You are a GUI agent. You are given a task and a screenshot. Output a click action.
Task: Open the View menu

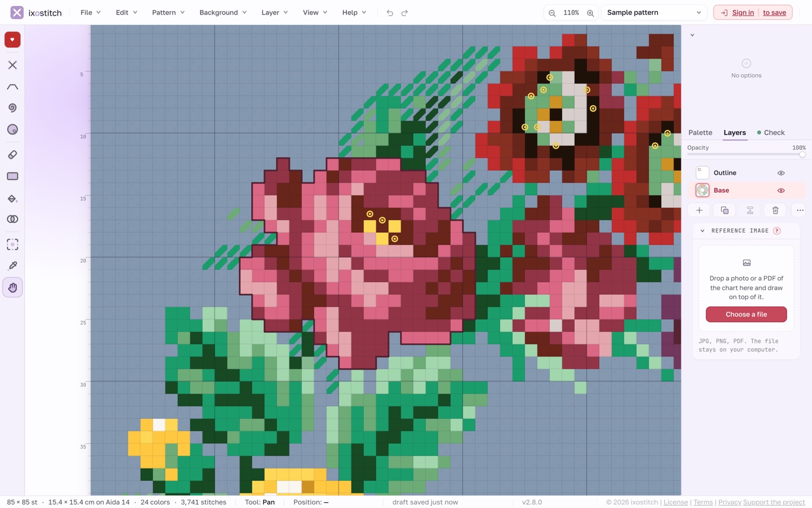(315, 13)
